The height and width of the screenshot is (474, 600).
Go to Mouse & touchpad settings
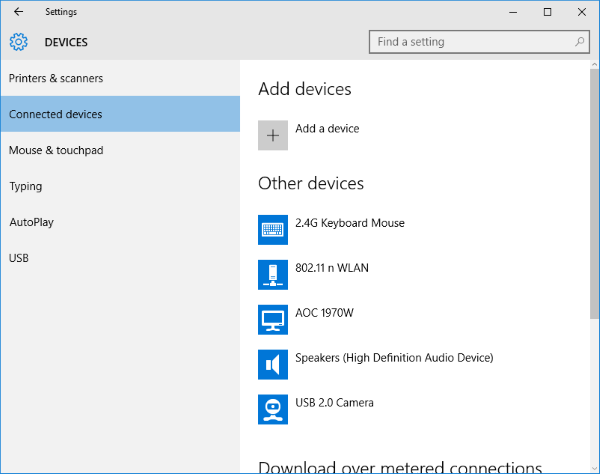coord(56,150)
